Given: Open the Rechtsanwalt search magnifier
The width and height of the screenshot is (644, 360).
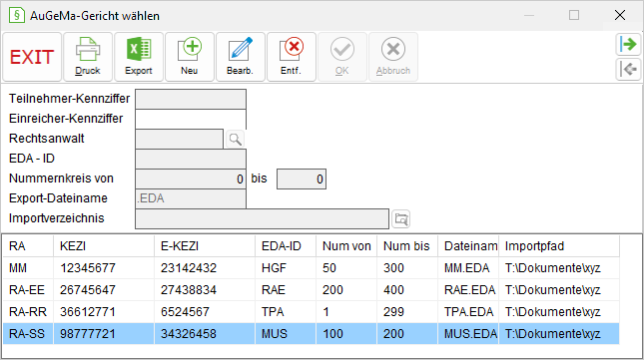Looking at the screenshot, I should coord(235,139).
